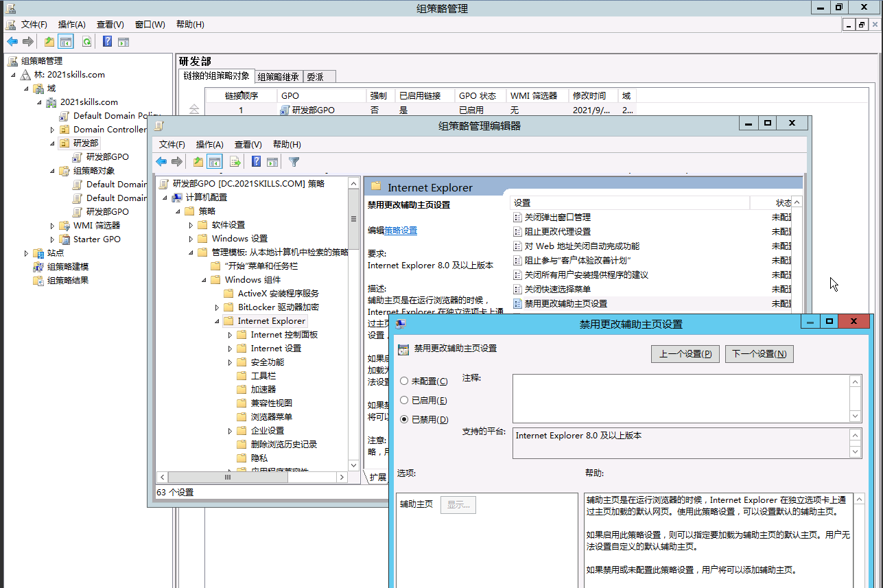Click the 兼容性视图 folder icon
This screenshot has height=588, width=883.
(242, 403)
